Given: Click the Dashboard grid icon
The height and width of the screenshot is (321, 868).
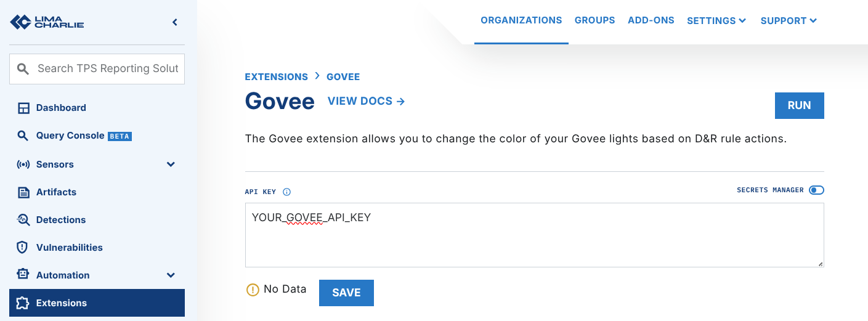Looking at the screenshot, I should [x=23, y=108].
